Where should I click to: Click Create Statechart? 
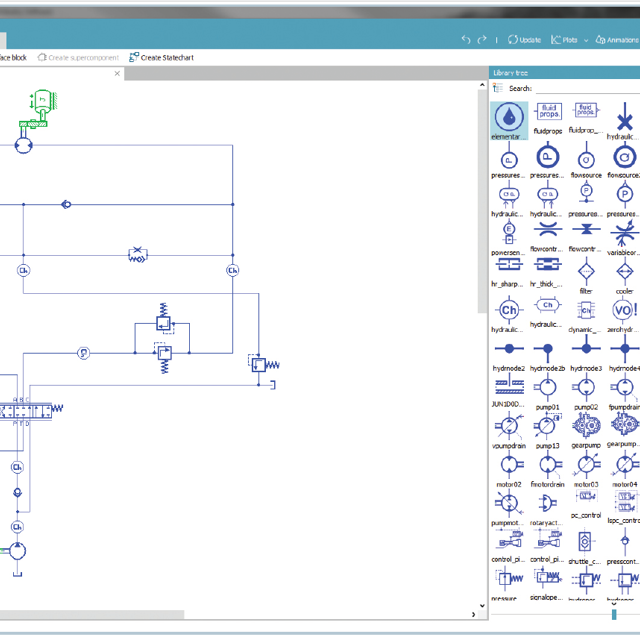(162, 58)
